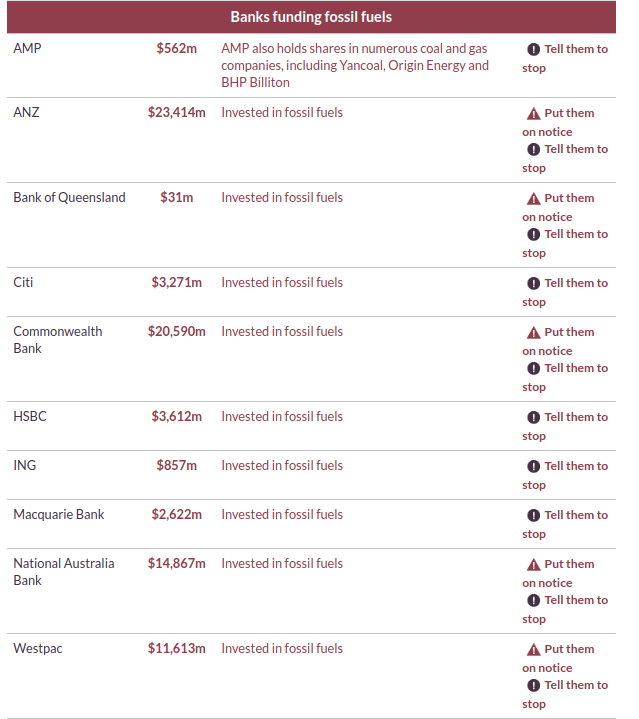Click exclamation icon in Macquarie Bank row
639x719 pixels.
[x=534, y=515]
